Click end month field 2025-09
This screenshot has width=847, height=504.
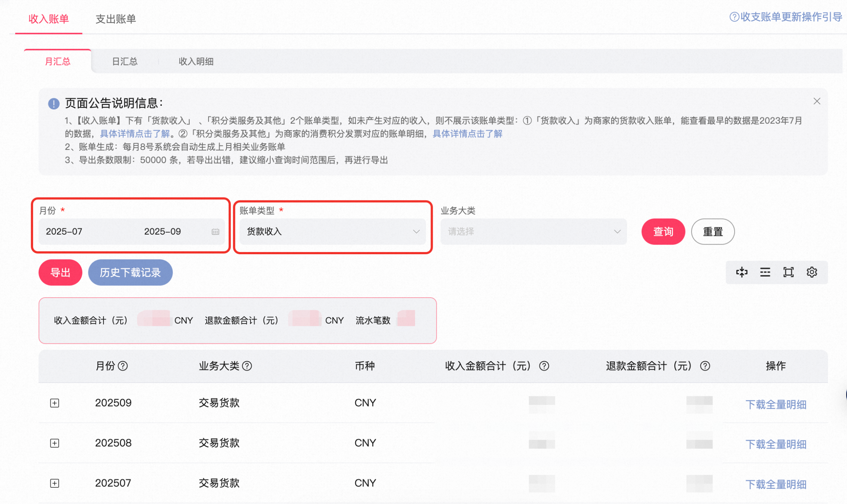coord(162,232)
